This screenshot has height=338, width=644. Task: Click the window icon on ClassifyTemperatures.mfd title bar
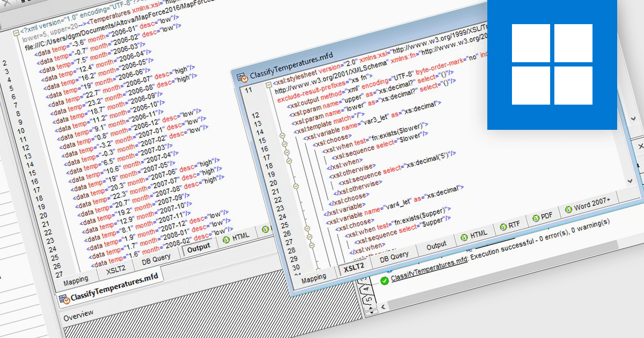(241, 77)
